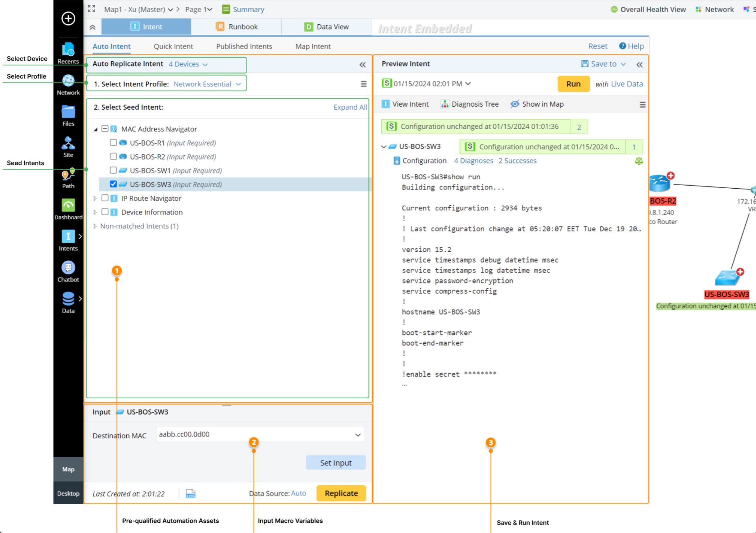Expand the Device Information tree node
756x533 pixels.
[95, 212]
